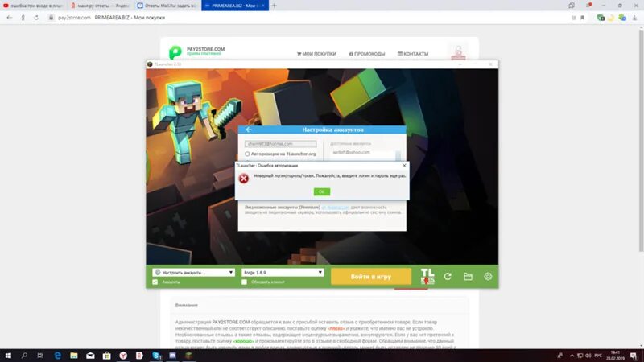Click the browser back arrow

(10, 18)
